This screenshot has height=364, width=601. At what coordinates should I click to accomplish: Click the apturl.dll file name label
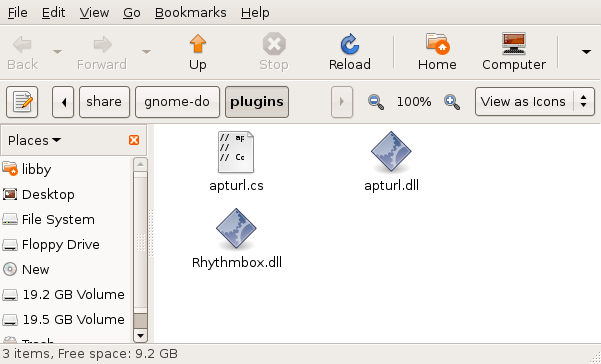(391, 186)
